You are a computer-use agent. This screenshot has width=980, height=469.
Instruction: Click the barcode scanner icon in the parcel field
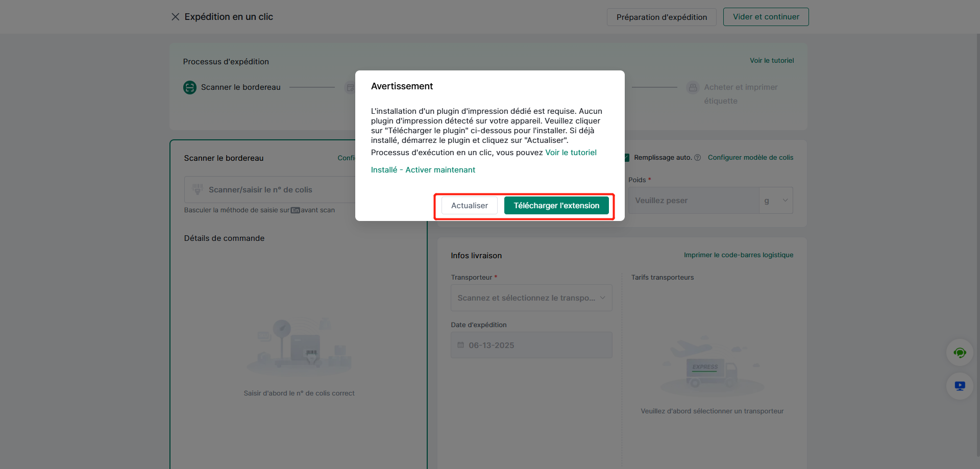pyautogui.click(x=198, y=189)
